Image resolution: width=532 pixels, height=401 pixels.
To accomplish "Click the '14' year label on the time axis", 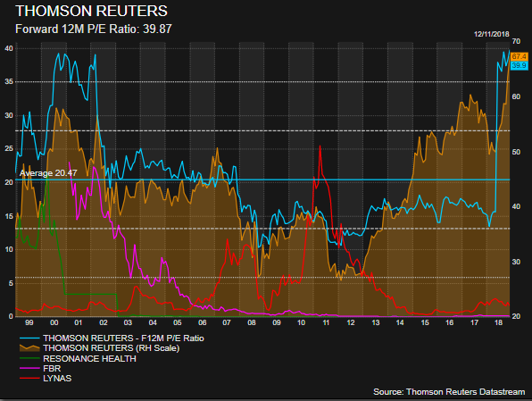I will 400,322.
